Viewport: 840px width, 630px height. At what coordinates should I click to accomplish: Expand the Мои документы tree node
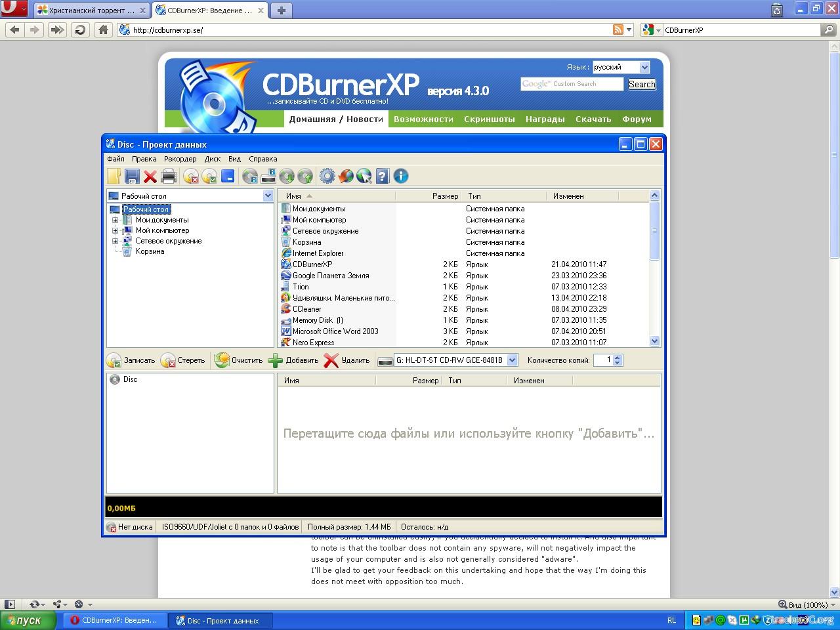(115, 220)
